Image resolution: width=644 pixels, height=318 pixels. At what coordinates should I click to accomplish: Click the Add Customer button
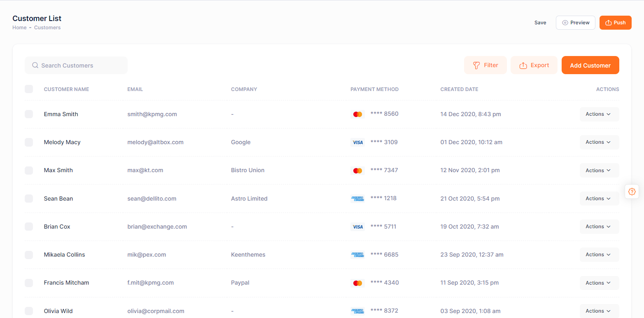tap(590, 65)
